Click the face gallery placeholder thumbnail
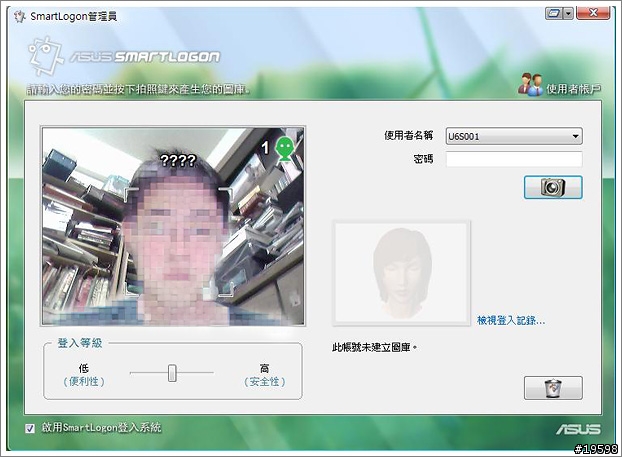This screenshot has height=457, width=622. 401,273
